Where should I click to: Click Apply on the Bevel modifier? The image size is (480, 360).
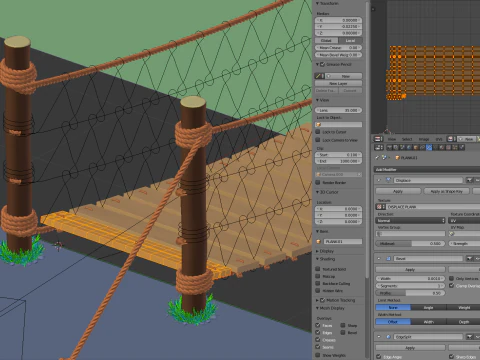coord(410,269)
